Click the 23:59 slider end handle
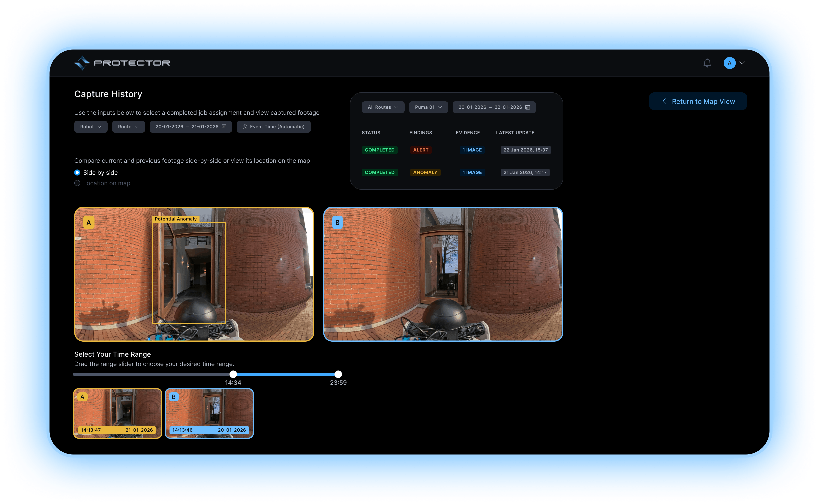 [338, 374]
